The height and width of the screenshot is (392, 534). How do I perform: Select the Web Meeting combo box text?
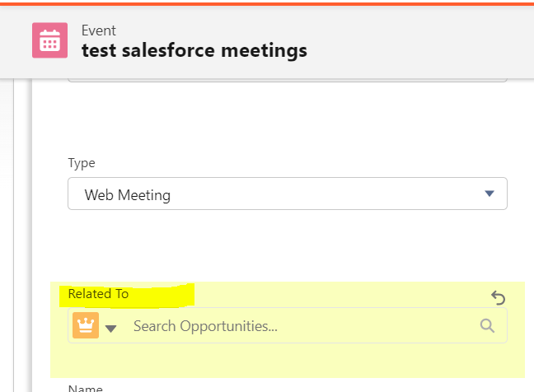click(x=128, y=195)
